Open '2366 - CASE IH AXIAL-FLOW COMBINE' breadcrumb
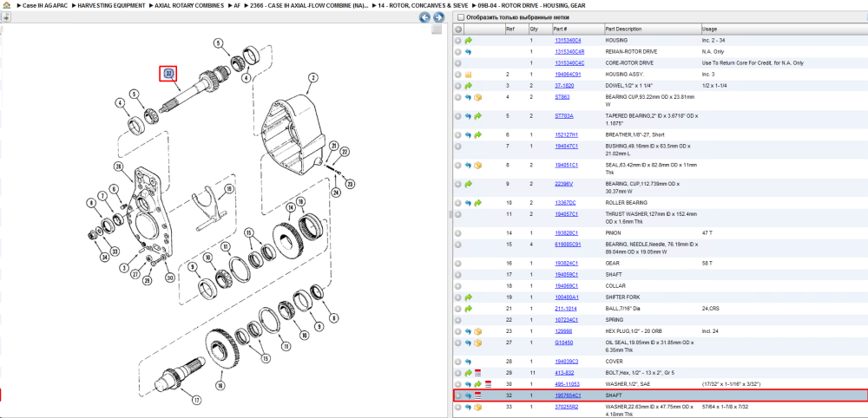The image size is (868, 418). point(309,5)
